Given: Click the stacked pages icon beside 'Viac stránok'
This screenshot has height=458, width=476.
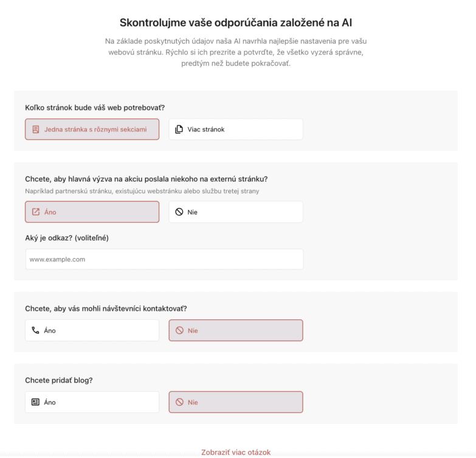Looking at the screenshot, I should pos(179,130).
